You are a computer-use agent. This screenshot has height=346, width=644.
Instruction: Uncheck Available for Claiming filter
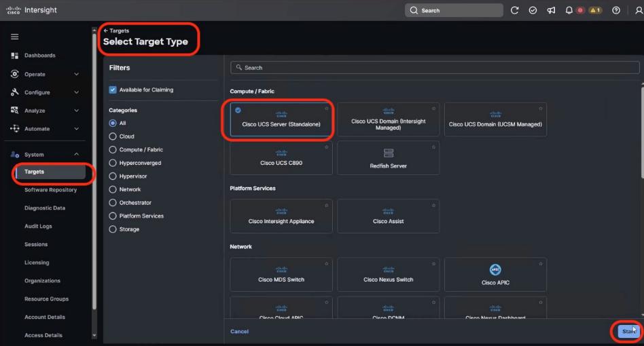113,90
